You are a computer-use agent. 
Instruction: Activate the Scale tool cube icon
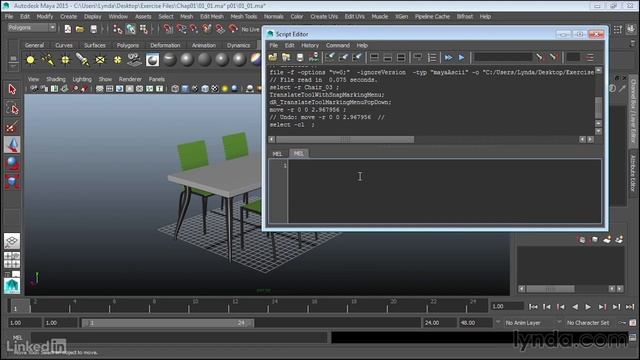tap(12, 181)
